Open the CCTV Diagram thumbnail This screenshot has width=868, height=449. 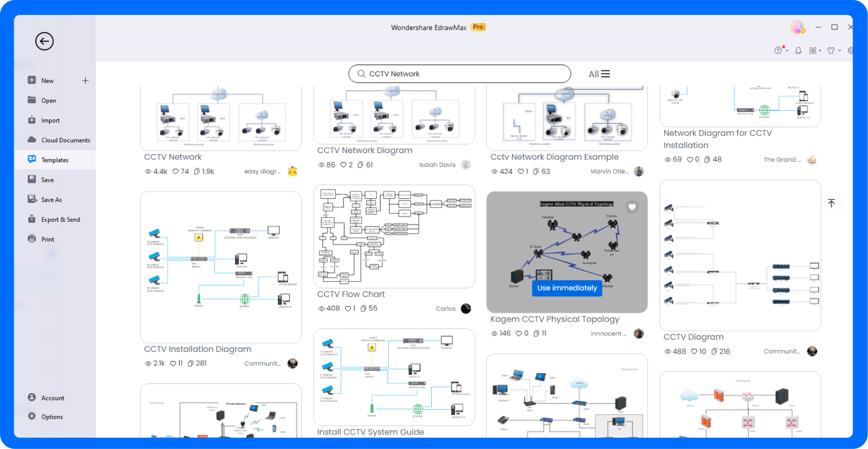tap(740, 255)
